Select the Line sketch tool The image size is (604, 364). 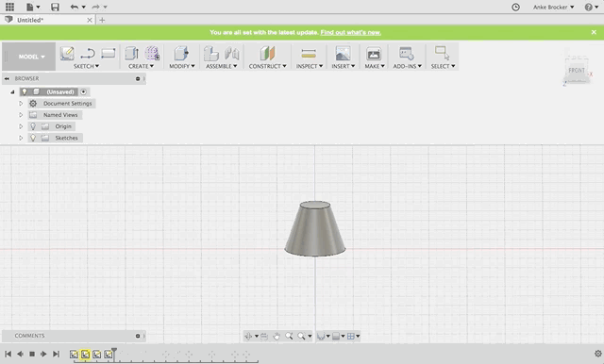pos(88,53)
